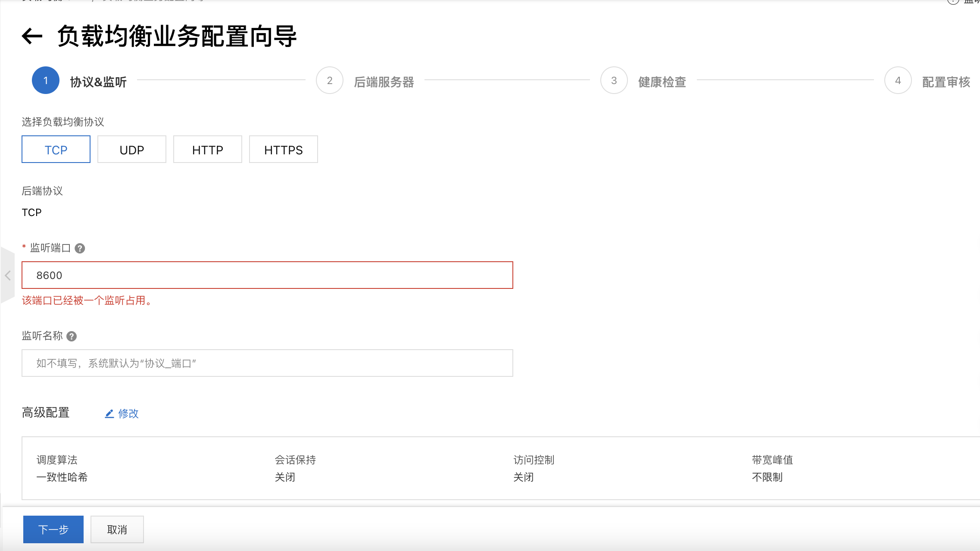
Task: Select the HTTP protocol option
Action: click(208, 150)
